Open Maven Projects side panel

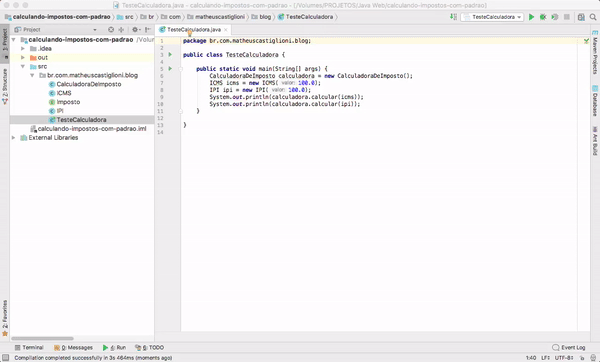(595, 52)
